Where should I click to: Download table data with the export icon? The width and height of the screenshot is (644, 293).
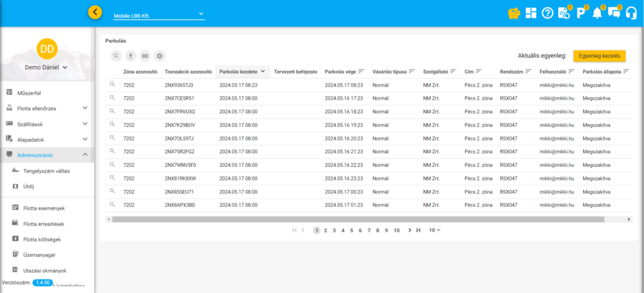coord(130,56)
